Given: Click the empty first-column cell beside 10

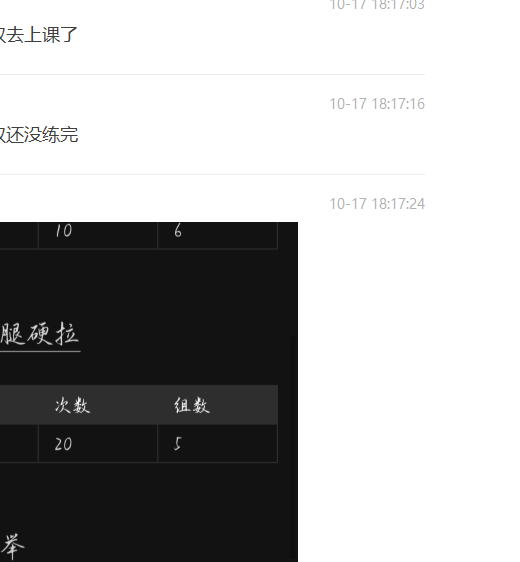Looking at the screenshot, I should (x=19, y=235).
